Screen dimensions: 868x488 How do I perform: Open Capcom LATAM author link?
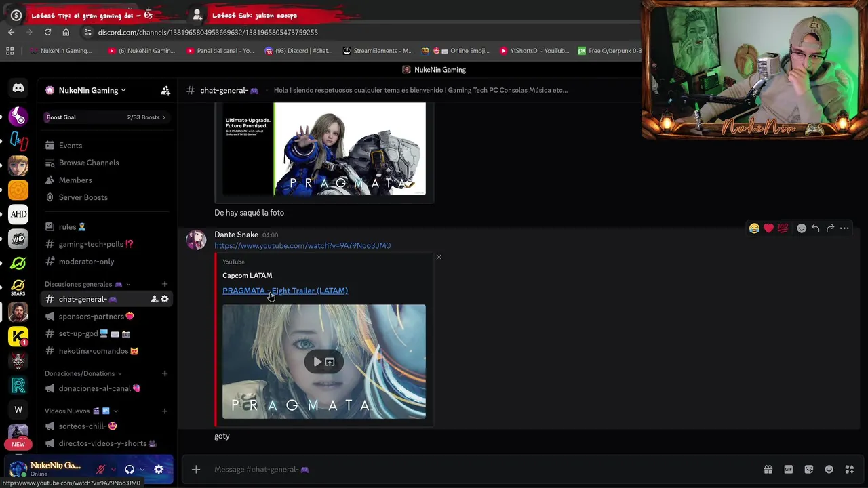coord(247,275)
